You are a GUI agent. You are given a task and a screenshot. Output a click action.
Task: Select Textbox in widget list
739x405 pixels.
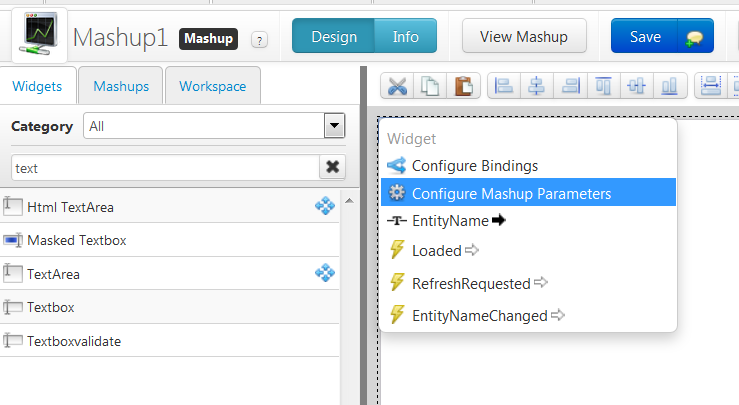point(170,307)
